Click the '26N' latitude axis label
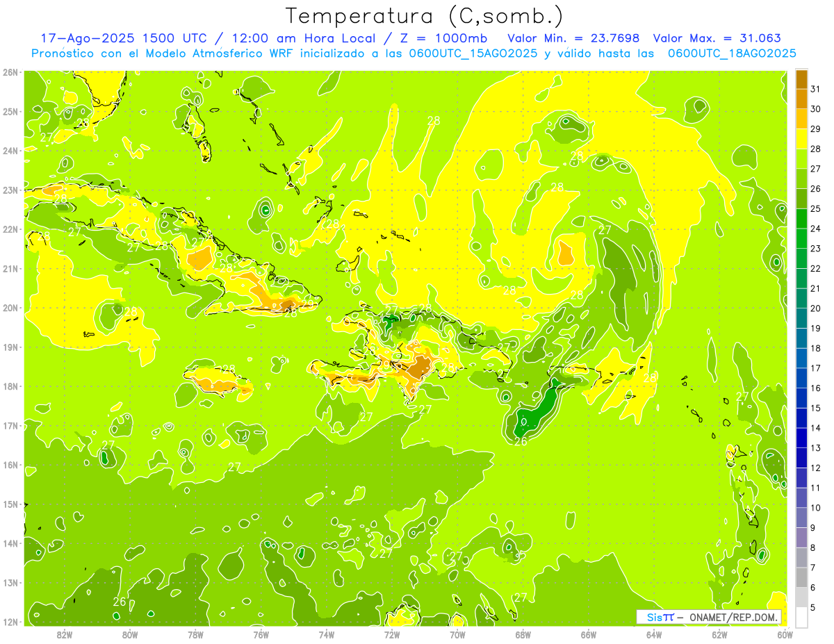This screenshot has height=644, width=834. click(x=11, y=72)
